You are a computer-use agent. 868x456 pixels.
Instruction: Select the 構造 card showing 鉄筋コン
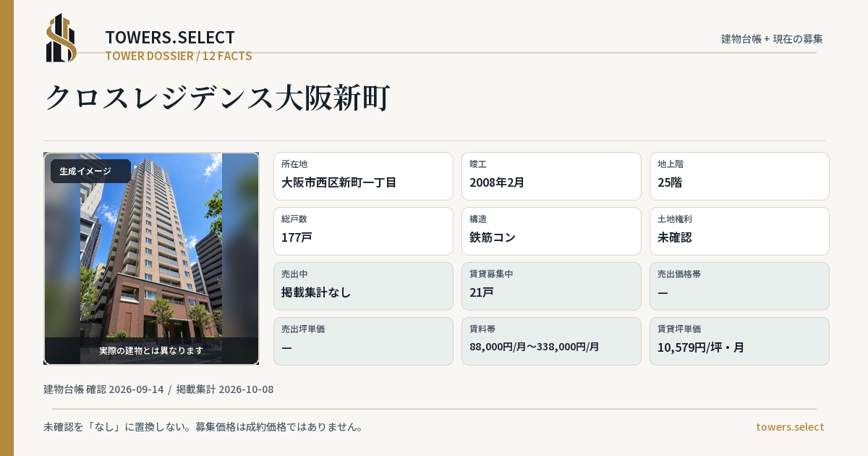point(551,231)
